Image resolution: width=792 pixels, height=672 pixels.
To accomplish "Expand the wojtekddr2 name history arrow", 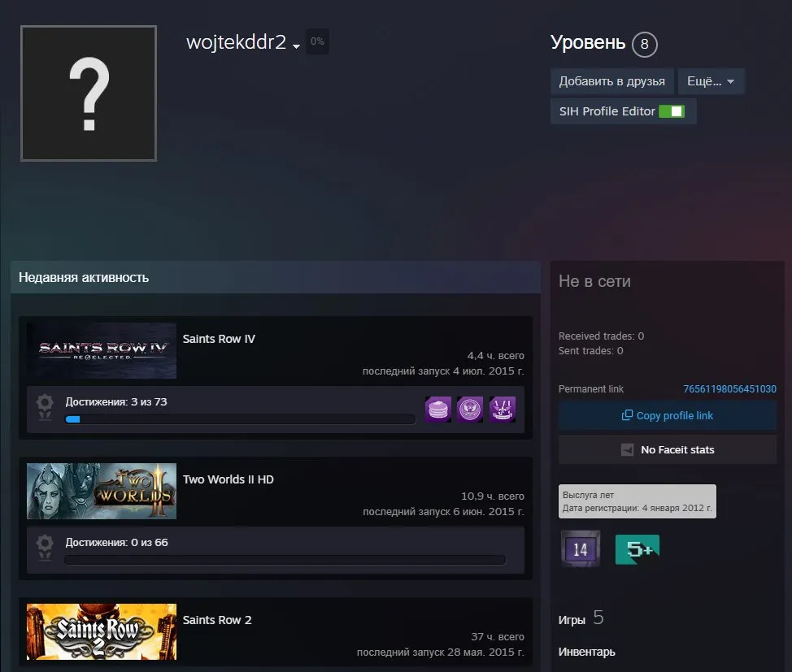I will (297, 46).
